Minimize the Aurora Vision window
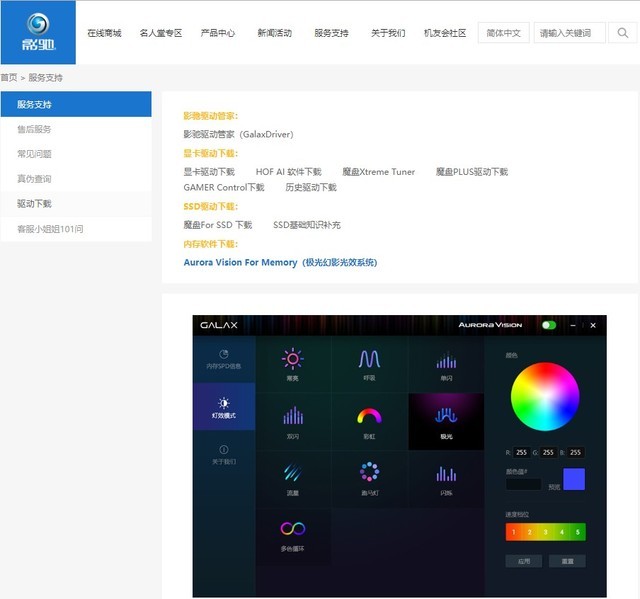The height and width of the screenshot is (599, 640). pyautogui.click(x=573, y=325)
